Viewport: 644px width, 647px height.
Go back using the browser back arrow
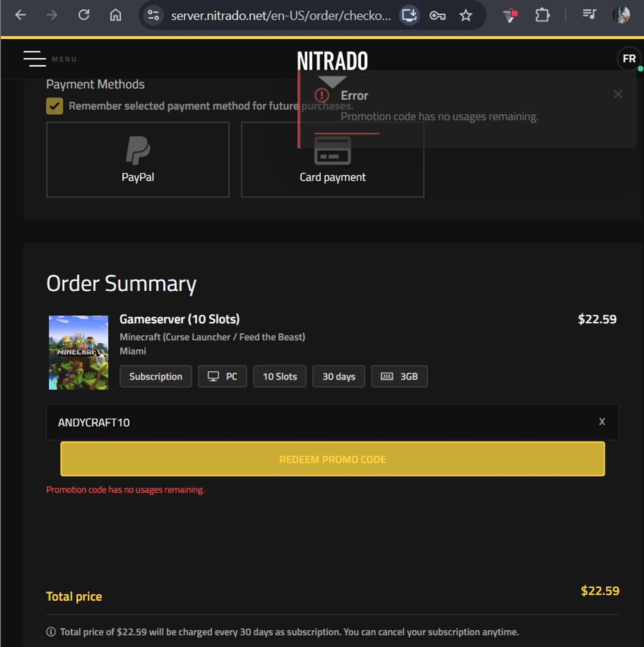tap(20, 16)
